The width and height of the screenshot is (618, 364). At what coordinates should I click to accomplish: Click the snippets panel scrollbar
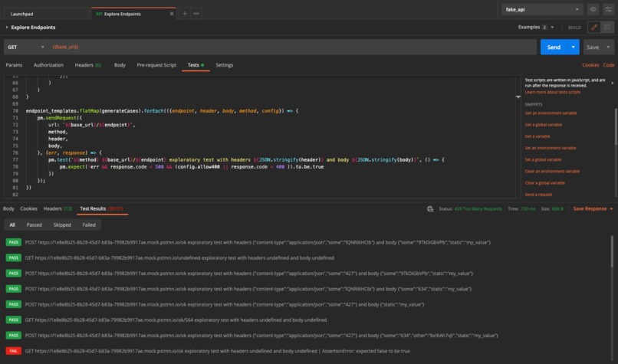[616, 126]
